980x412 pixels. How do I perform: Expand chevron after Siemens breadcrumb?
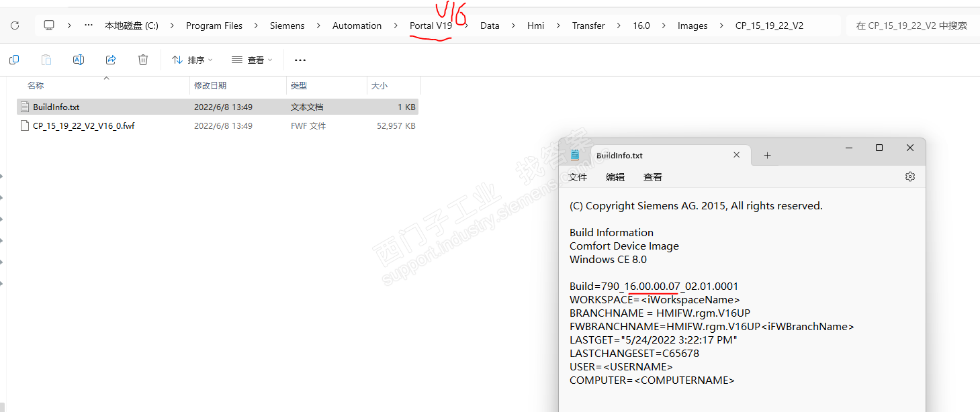point(318,25)
